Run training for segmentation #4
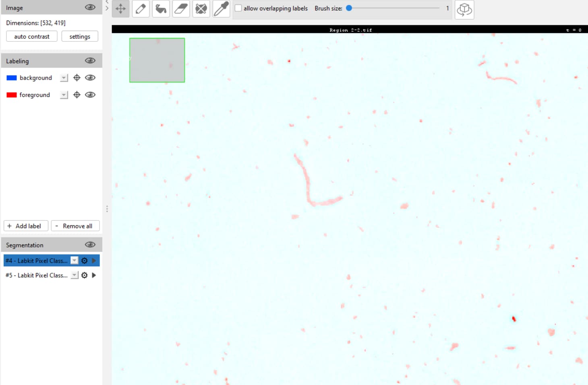Image resolution: width=588 pixels, height=385 pixels. click(x=94, y=260)
